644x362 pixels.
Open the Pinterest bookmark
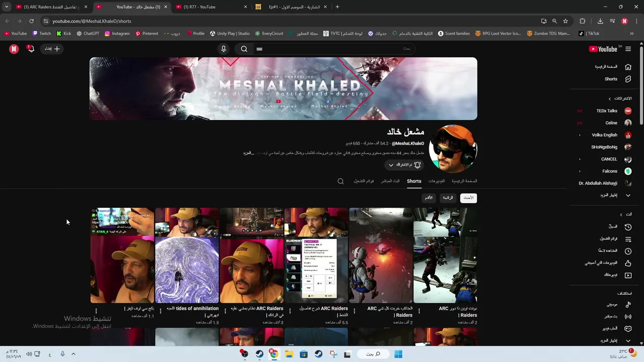146,34
